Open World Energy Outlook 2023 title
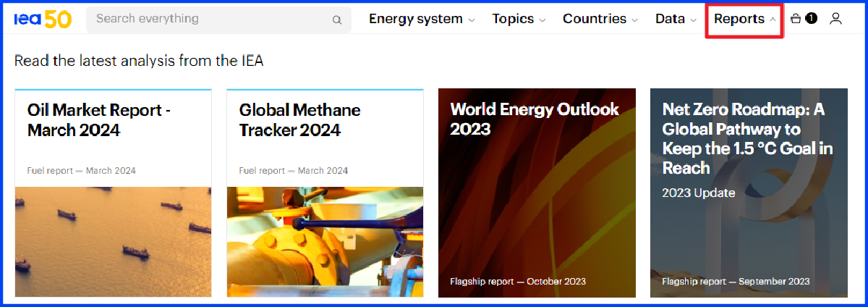Screen dimensions: 868x307 (535, 119)
